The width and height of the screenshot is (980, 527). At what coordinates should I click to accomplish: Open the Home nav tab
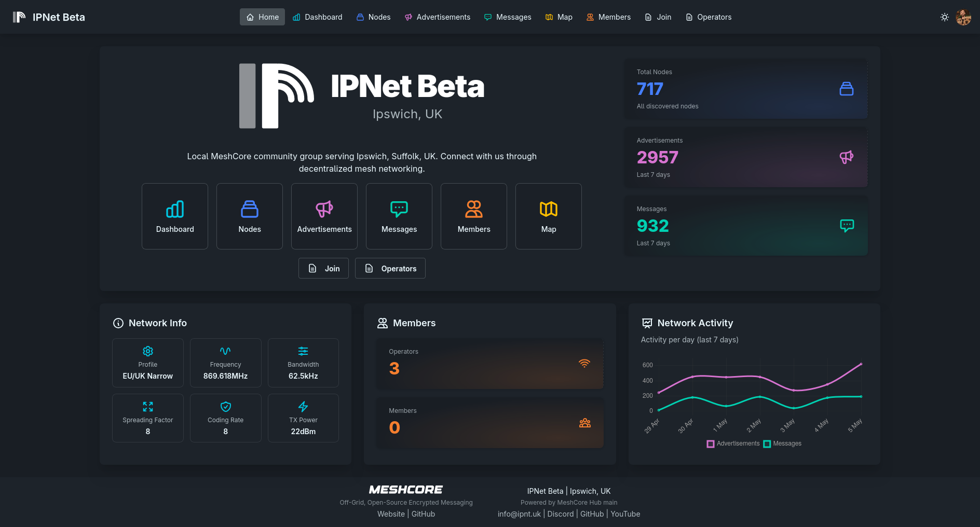coord(262,17)
